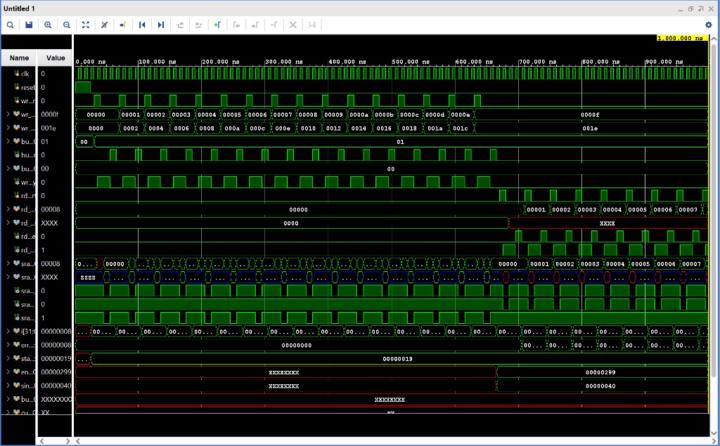Image resolution: width=720 pixels, height=446 pixels.
Task: Select the reset signal row
Action: pos(27,87)
